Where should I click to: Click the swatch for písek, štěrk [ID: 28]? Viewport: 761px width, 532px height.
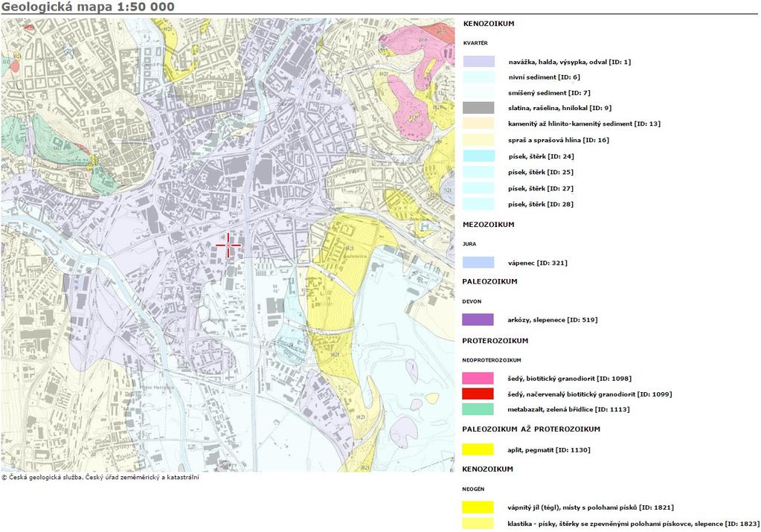[x=478, y=205]
